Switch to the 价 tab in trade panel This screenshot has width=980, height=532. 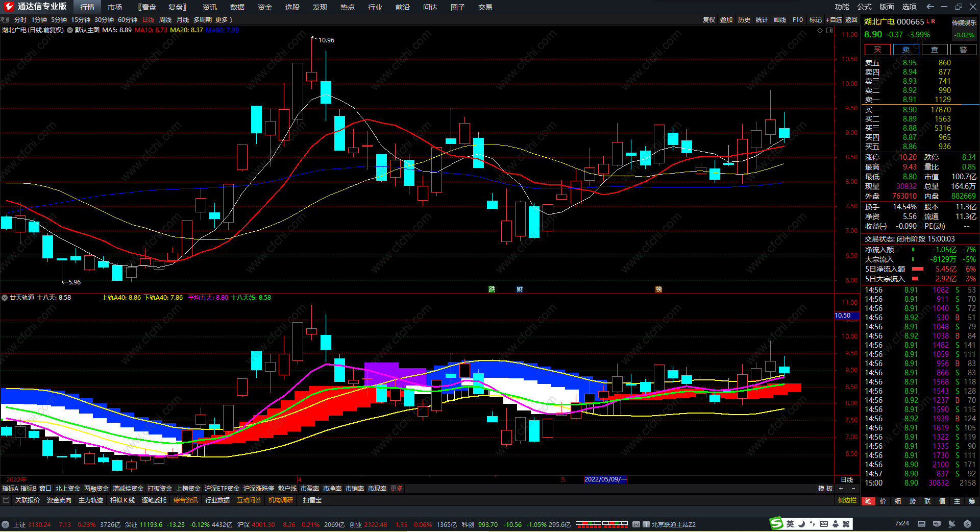pos(883,501)
